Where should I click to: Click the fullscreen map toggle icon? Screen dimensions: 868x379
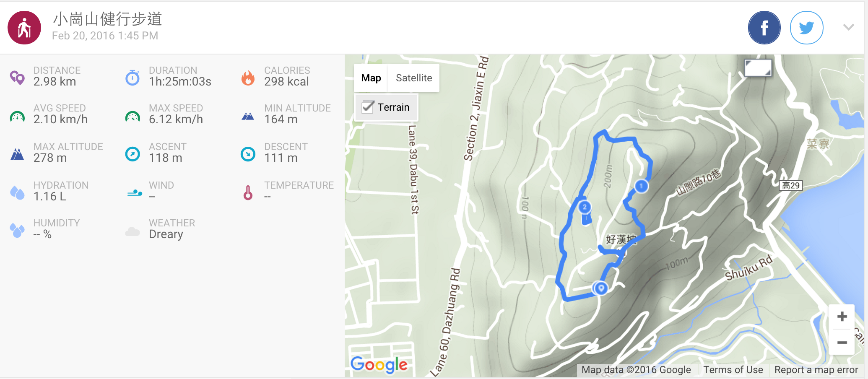758,67
